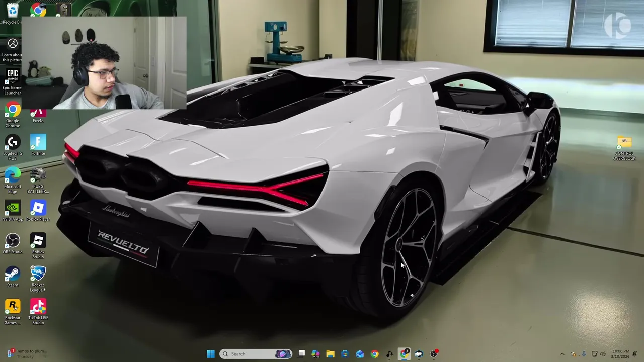Select the Logitech G HUB shortcut
This screenshot has height=362, width=644.
[x=12, y=148]
